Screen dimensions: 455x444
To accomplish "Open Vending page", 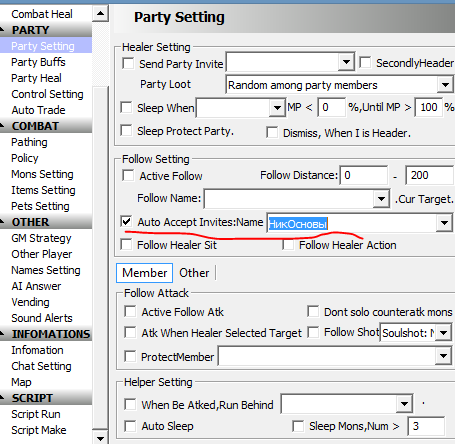I will pos(30,302).
